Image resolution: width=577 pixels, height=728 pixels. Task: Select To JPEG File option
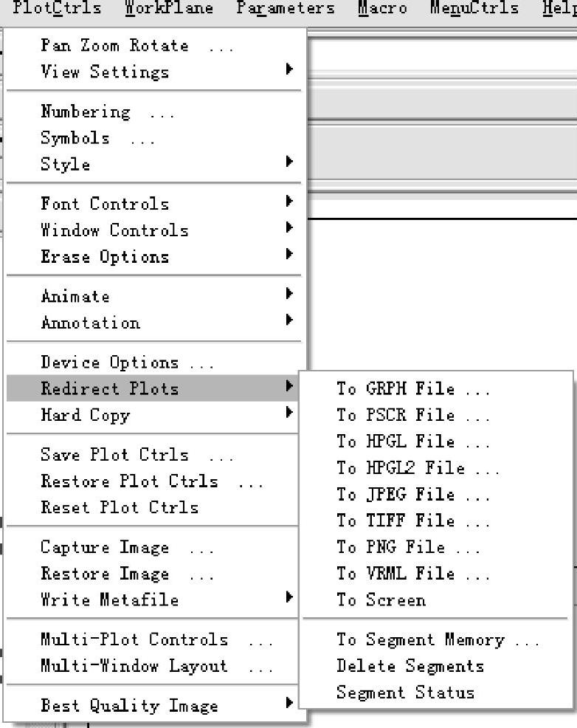[435, 494]
